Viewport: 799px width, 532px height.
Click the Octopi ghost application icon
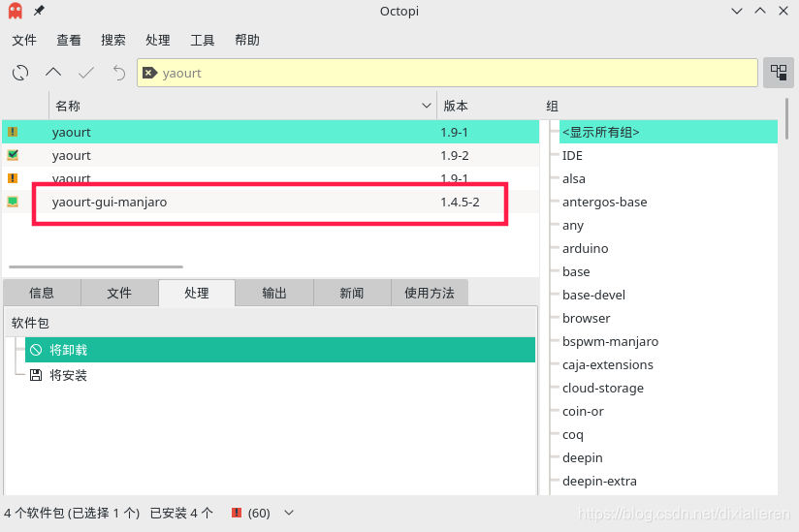(x=16, y=11)
